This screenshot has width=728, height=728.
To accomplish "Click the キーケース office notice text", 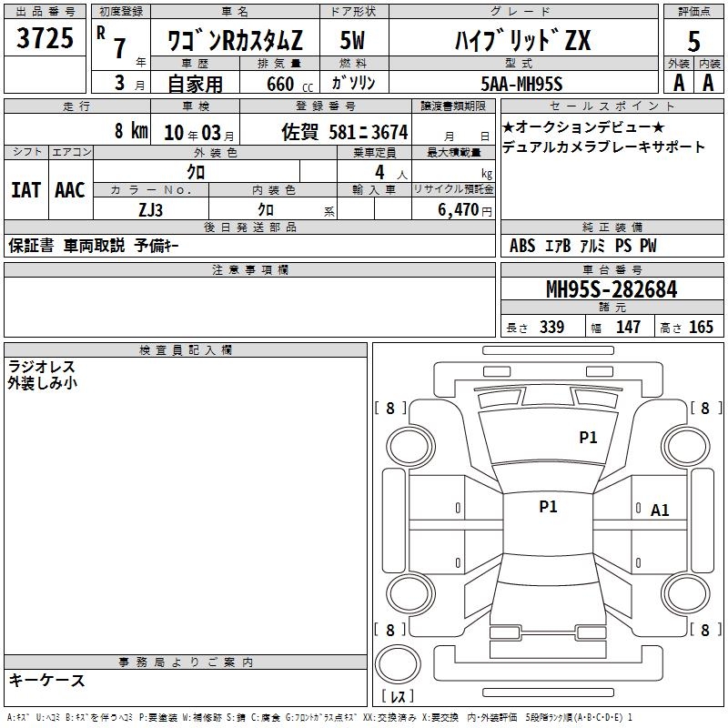I will (47, 680).
